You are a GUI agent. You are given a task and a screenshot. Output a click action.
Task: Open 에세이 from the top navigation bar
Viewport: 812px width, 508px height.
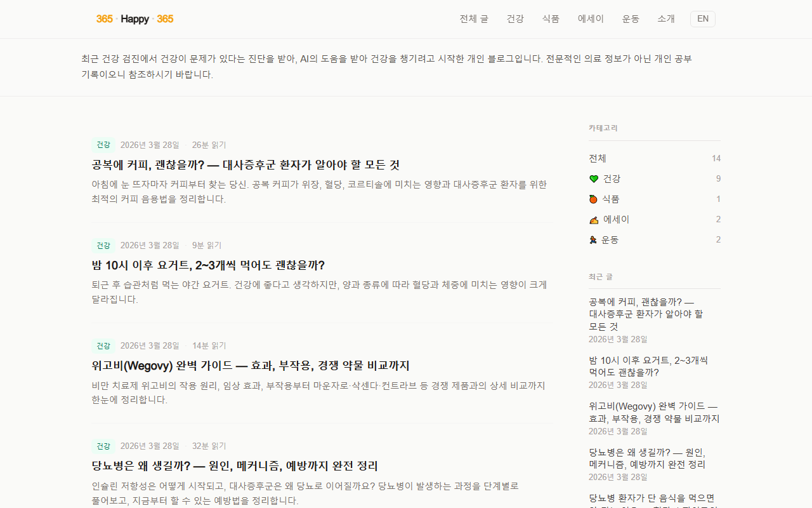pos(591,19)
